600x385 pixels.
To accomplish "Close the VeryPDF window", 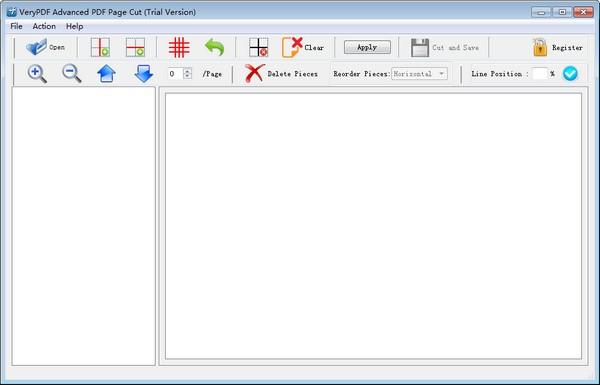I will coord(583,12).
